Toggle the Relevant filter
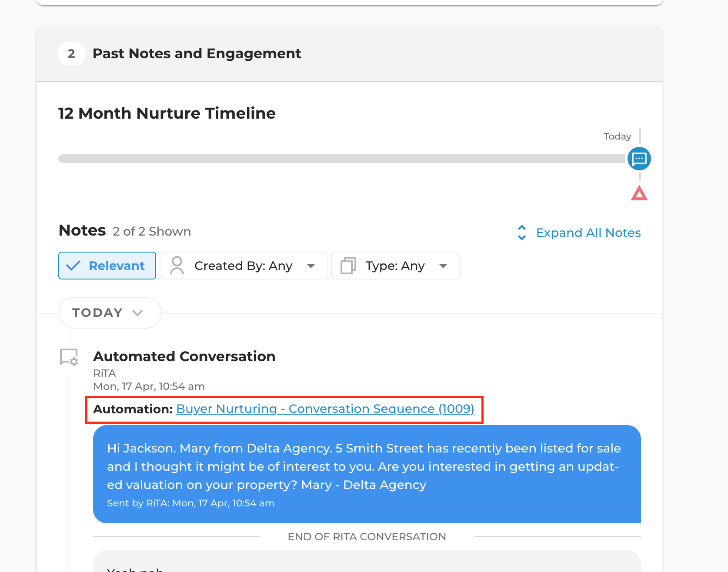728x572 pixels. [107, 266]
